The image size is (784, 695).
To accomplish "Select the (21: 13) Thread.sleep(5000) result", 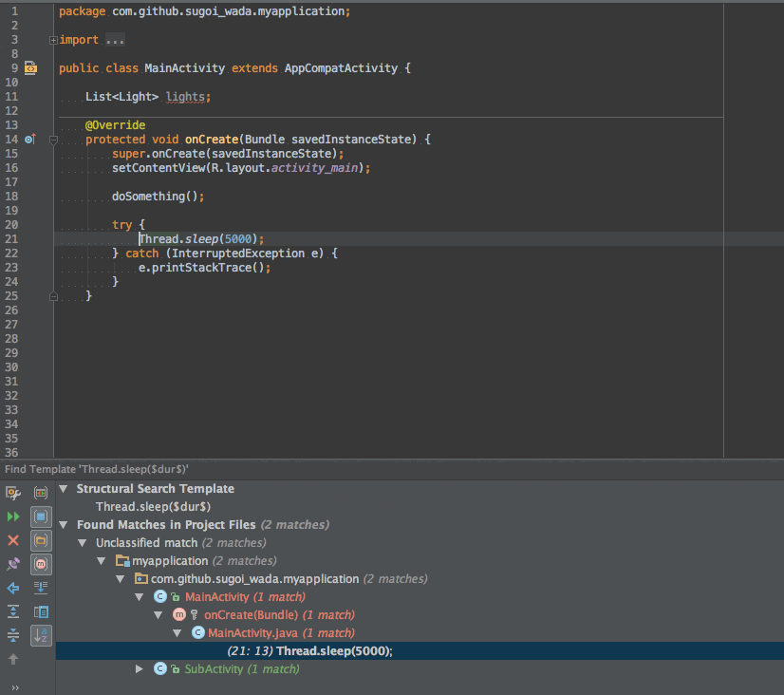I will coord(420,650).
